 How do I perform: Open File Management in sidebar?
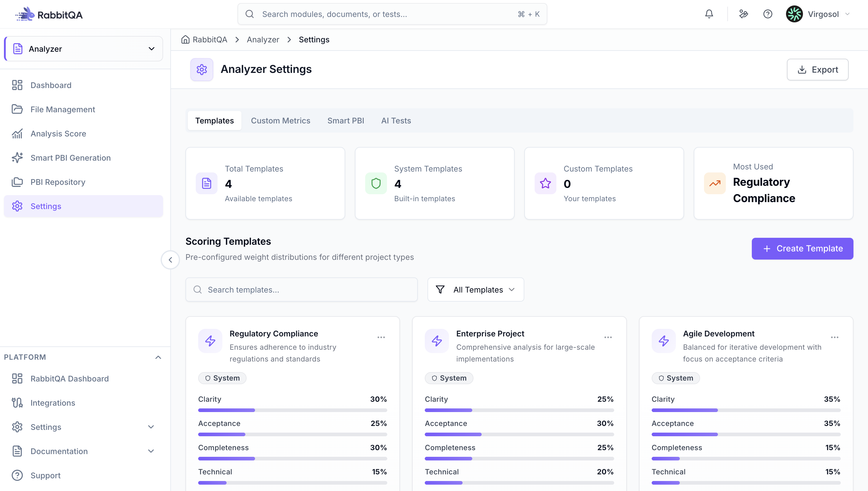coord(84,109)
